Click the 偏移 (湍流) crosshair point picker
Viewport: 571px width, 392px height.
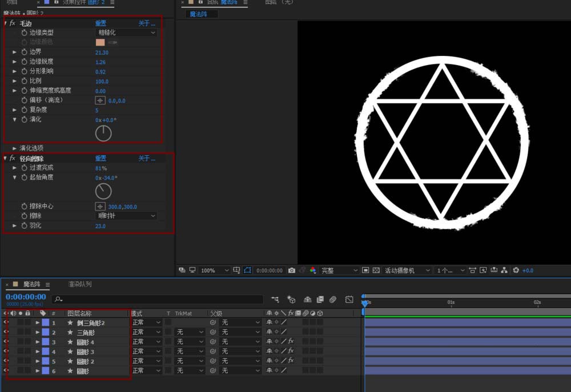[100, 100]
